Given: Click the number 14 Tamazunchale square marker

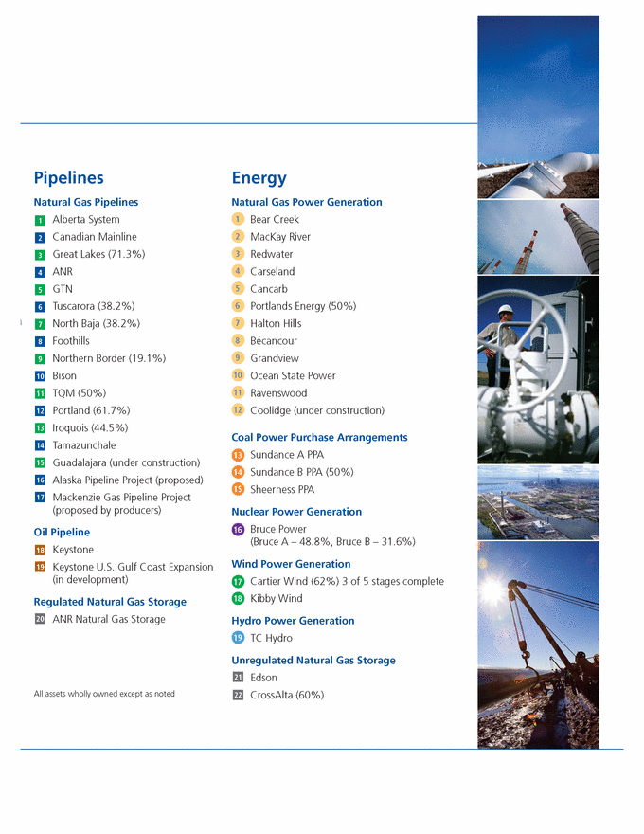Looking at the screenshot, I should click(40, 445).
